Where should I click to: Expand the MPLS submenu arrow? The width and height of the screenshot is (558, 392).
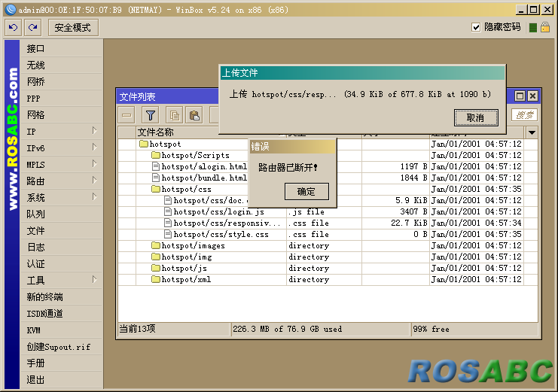(94, 163)
